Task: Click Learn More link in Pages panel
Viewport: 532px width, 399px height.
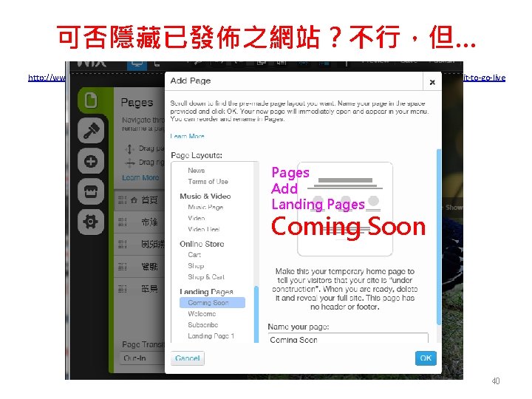Action: (x=140, y=177)
